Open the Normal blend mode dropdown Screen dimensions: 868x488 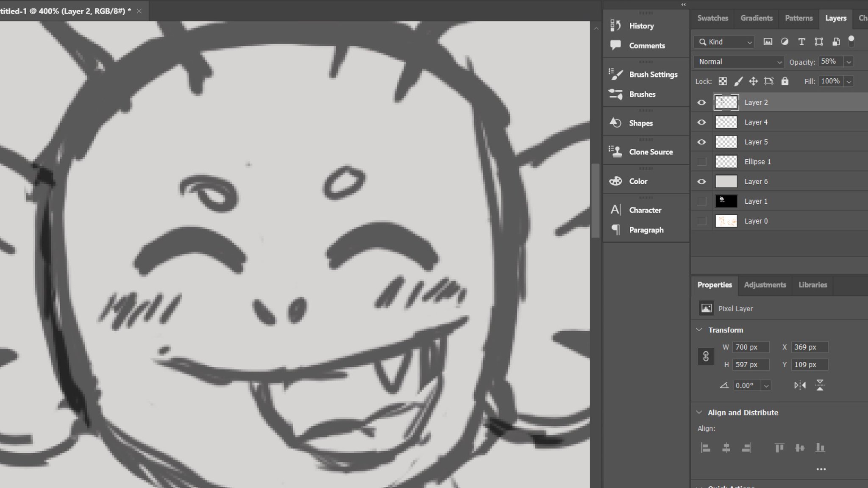[739, 62]
